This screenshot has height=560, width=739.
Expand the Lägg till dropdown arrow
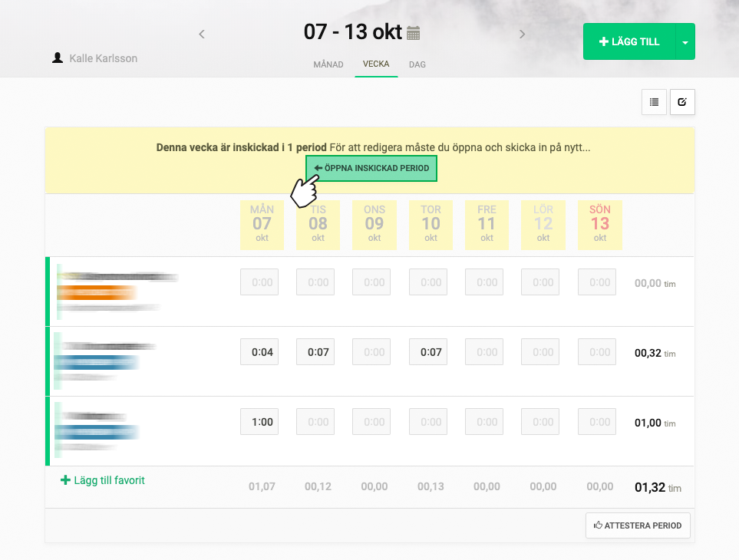685,42
